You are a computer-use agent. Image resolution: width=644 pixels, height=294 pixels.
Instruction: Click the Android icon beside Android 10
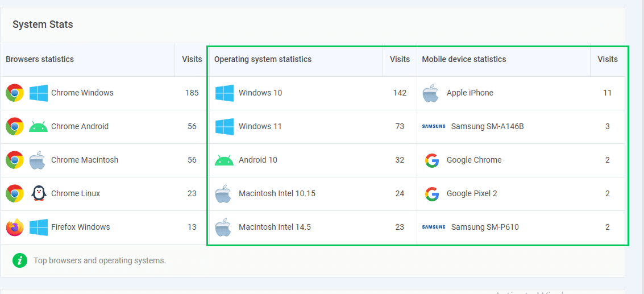coord(225,160)
